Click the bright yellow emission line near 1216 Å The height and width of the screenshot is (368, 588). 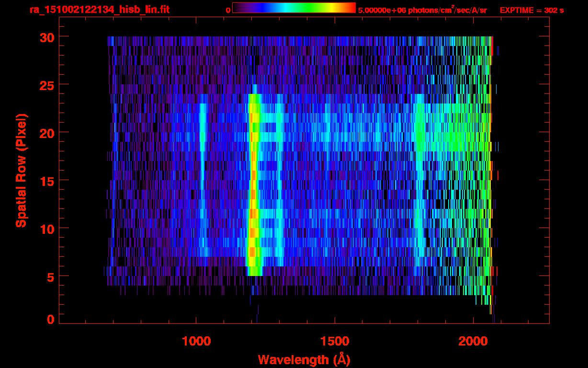click(x=254, y=184)
